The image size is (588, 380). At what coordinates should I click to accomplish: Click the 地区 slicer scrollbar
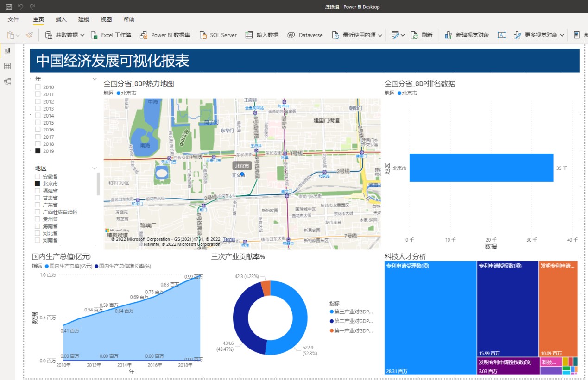click(98, 184)
